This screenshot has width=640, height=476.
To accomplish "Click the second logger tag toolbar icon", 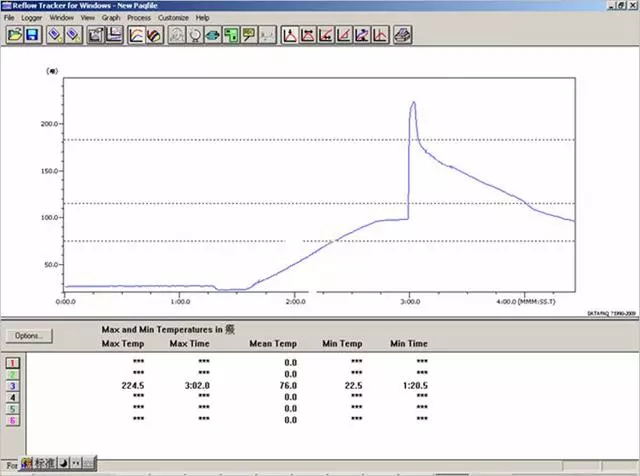I will click(x=73, y=35).
